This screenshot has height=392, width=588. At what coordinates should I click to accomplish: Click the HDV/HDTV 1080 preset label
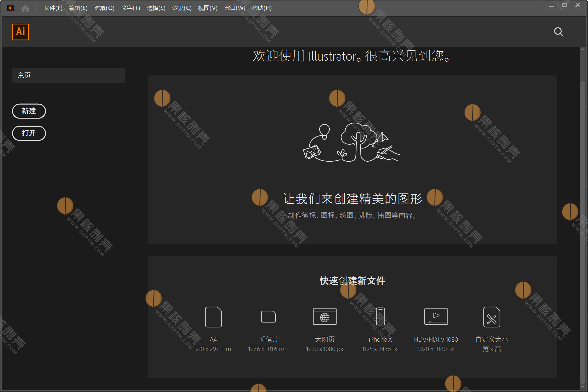[436, 339]
